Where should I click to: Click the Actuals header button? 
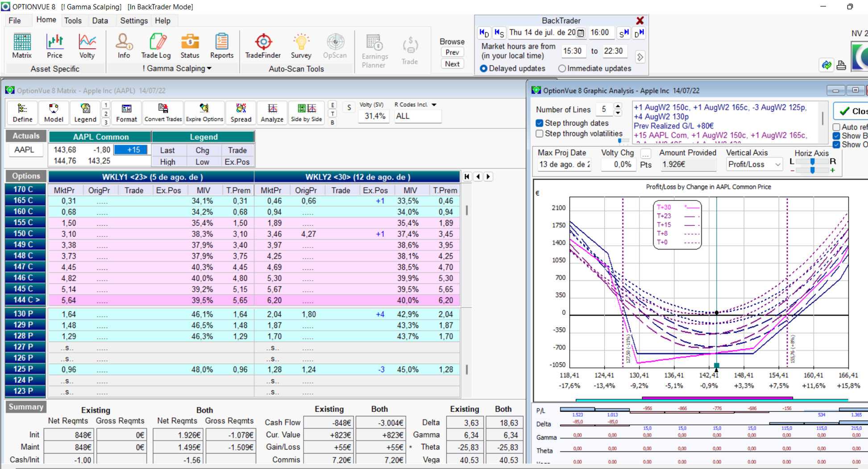click(26, 136)
